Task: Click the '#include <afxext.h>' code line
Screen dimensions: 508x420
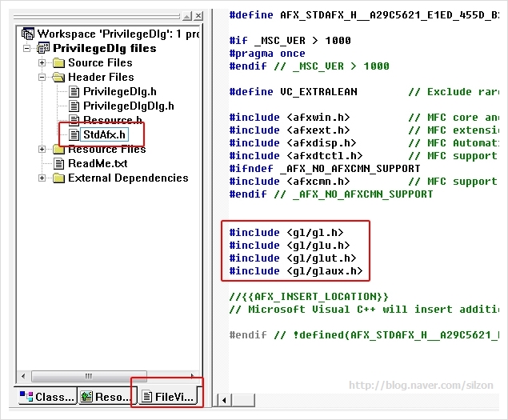Action: (290, 130)
